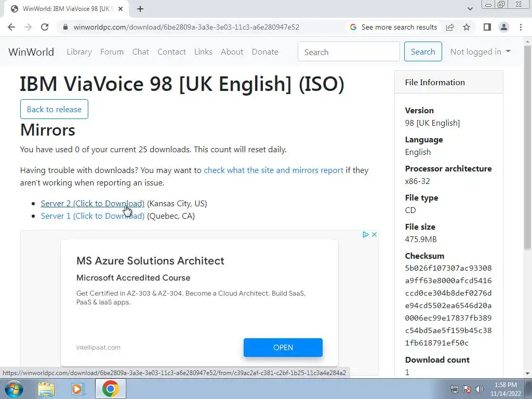Download from Server 2 Kansas City
Image resolution: width=532 pixels, height=399 pixels.
pyautogui.click(x=92, y=204)
